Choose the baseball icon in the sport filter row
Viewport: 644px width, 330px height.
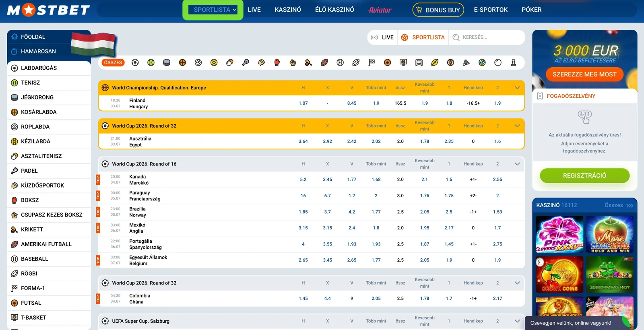click(x=340, y=62)
